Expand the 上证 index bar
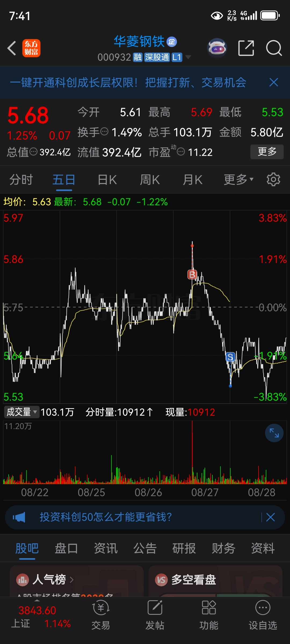 (x=37, y=600)
